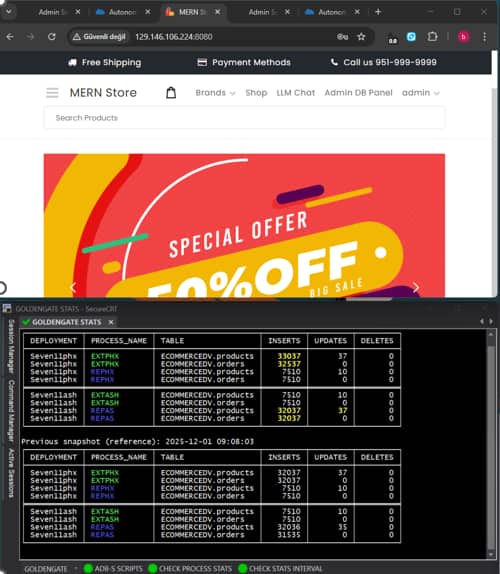This screenshot has width=500, height=574.
Task: Switch to the MERN Store browser tab
Action: click(192, 12)
